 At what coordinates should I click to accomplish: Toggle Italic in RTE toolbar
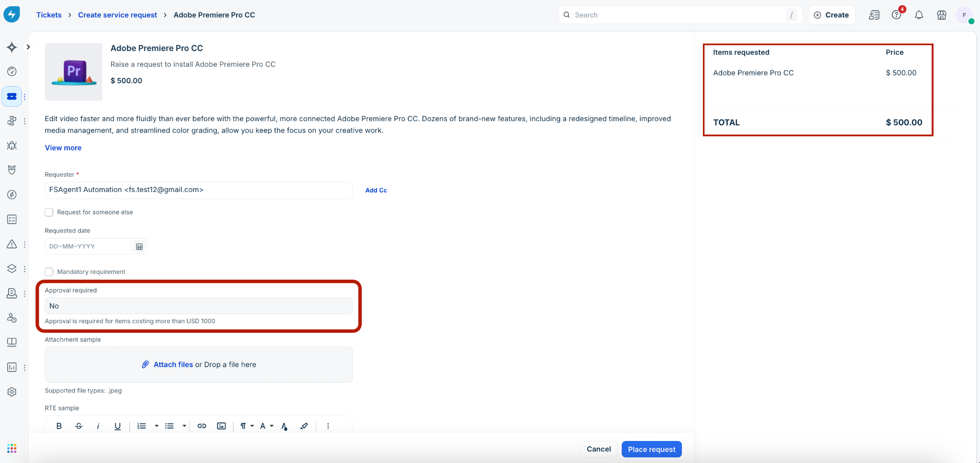tap(98, 426)
